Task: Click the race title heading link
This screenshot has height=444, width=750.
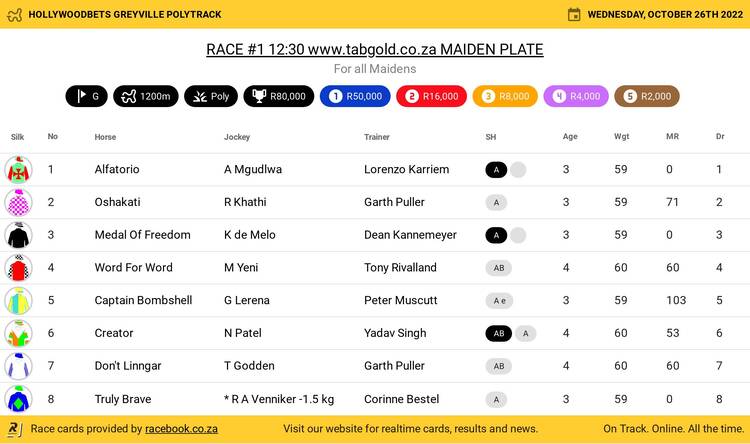Action: [375, 49]
